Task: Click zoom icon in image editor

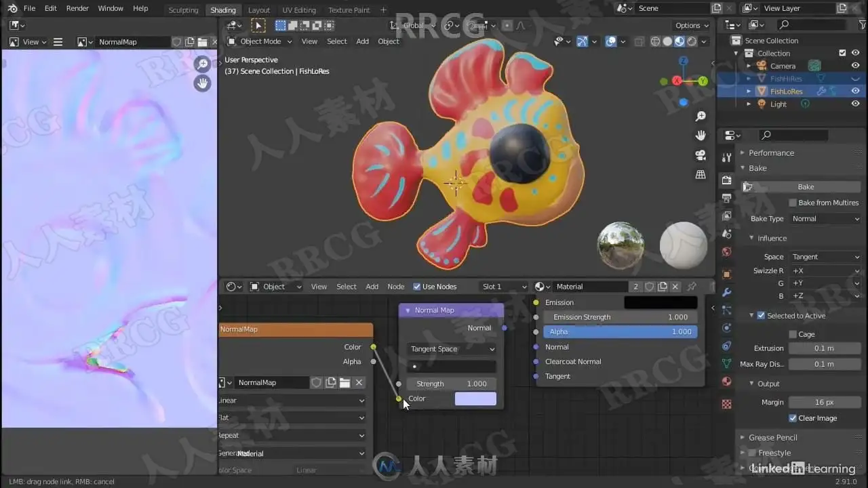Action: click(202, 64)
